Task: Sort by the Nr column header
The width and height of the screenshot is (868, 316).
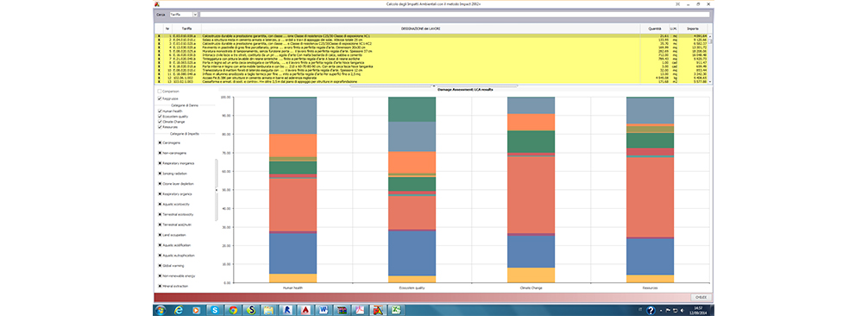Action: tap(167, 28)
